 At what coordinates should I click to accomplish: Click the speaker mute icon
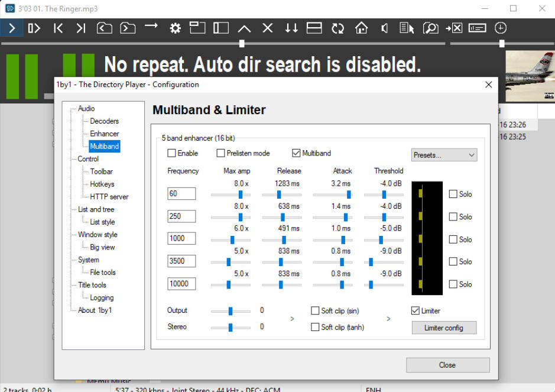tap(385, 28)
